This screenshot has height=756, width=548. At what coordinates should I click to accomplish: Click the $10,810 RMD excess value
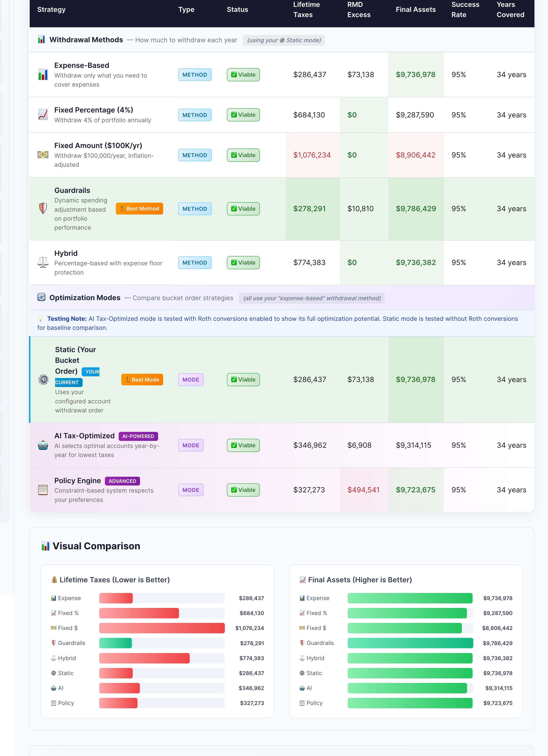360,208
